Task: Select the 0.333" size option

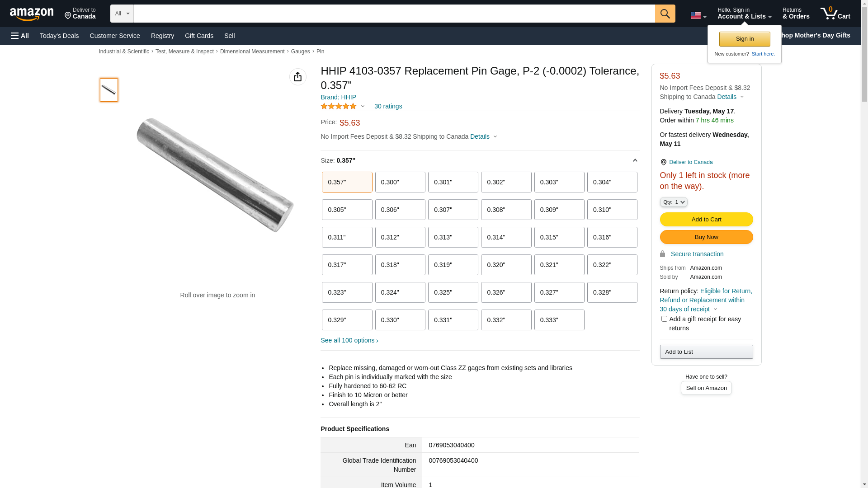Action: click(x=559, y=320)
